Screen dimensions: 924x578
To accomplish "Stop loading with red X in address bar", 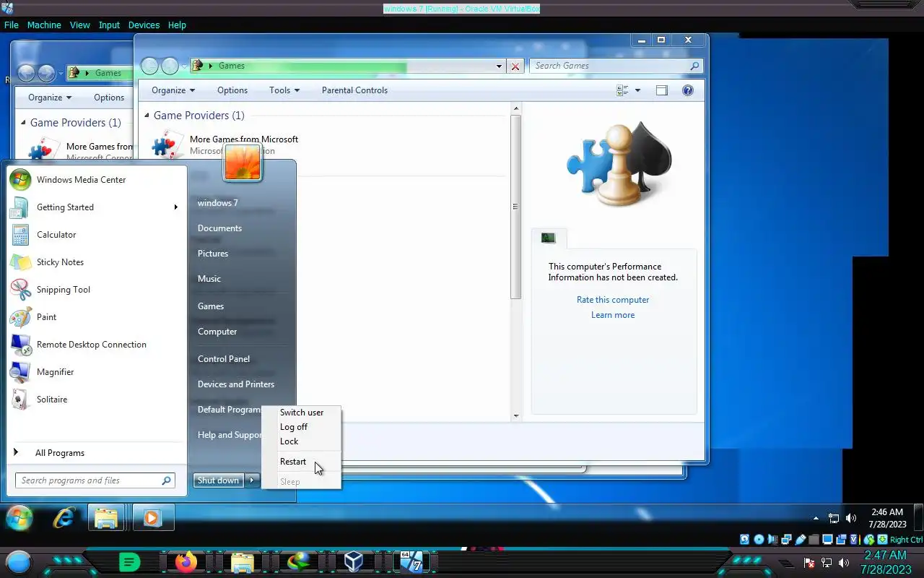I will coord(515,66).
